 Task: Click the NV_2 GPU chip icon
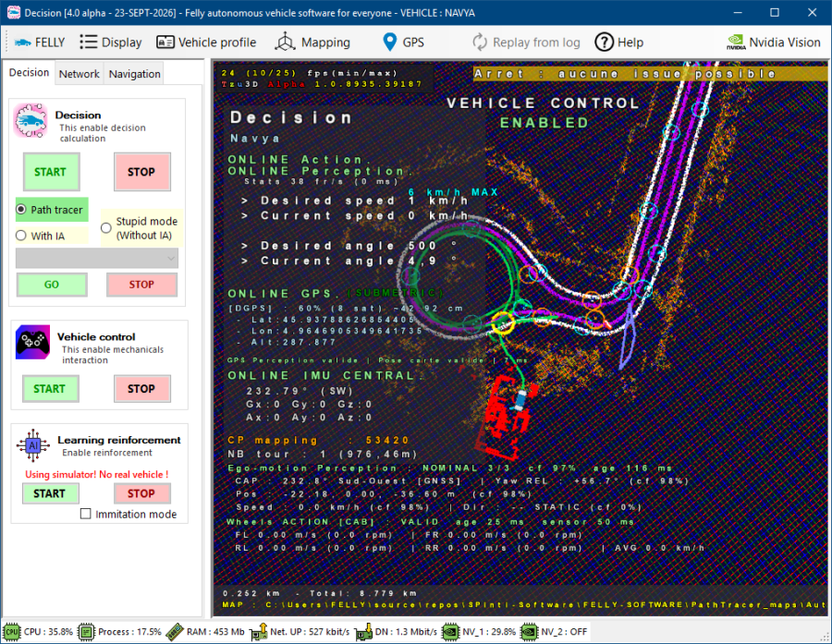pyautogui.click(x=529, y=632)
